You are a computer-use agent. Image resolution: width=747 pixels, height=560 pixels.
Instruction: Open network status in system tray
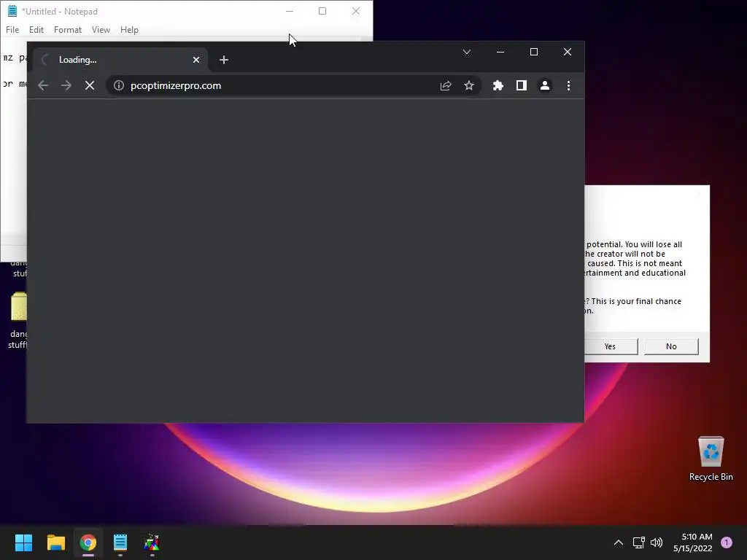click(638, 542)
